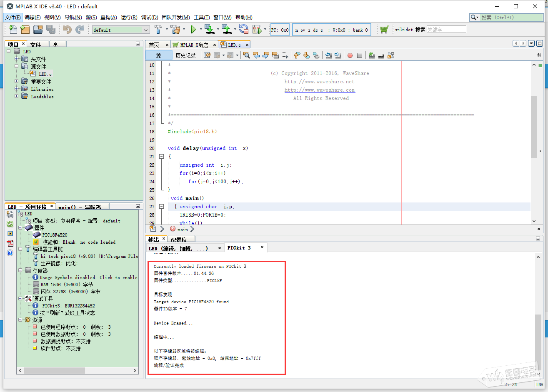Open the 工具(T) menu

(x=202, y=17)
